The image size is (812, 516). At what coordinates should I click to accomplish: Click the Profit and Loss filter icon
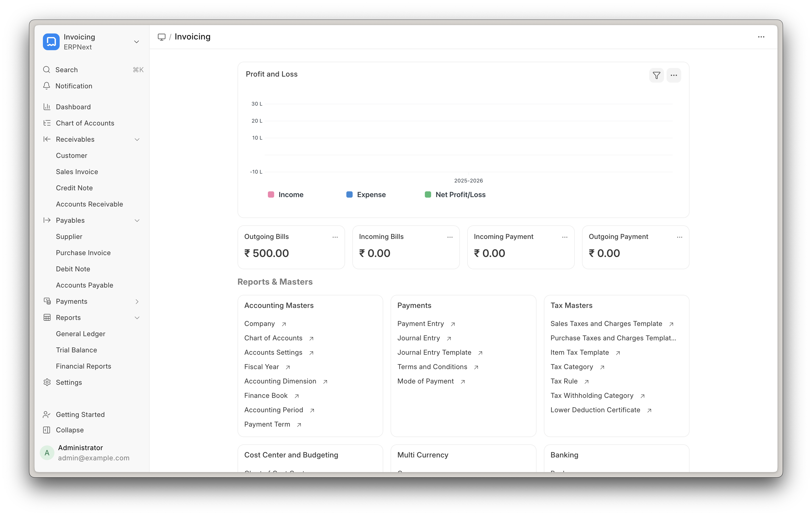tap(656, 76)
